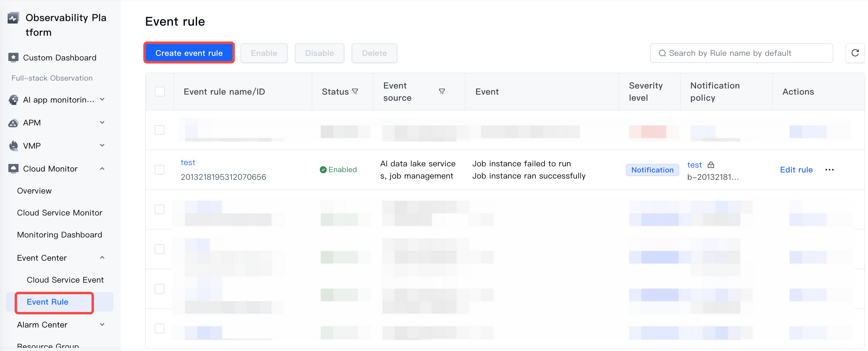Click the VMP flame icon
This screenshot has height=351, width=868.
(x=13, y=146)
